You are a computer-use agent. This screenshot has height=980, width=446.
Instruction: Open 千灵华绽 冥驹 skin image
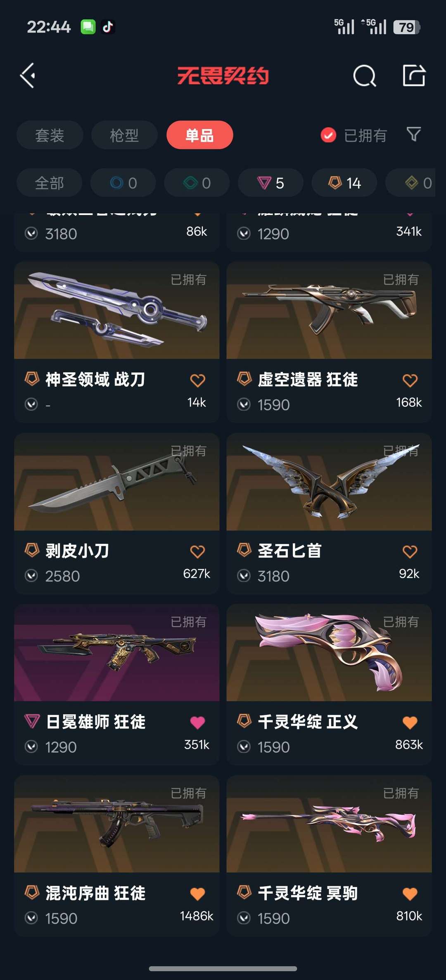pos(329,824)
